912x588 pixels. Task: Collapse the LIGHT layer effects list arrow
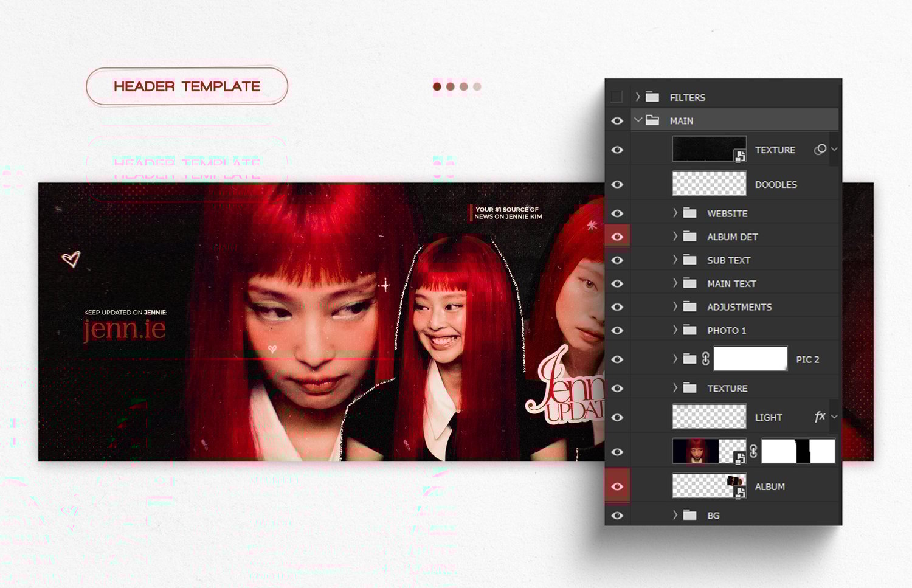pos(834,417)
